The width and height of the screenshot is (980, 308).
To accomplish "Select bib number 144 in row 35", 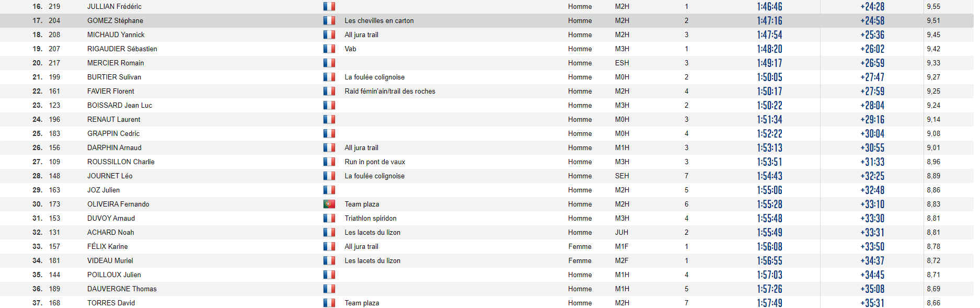I will 54,275.
